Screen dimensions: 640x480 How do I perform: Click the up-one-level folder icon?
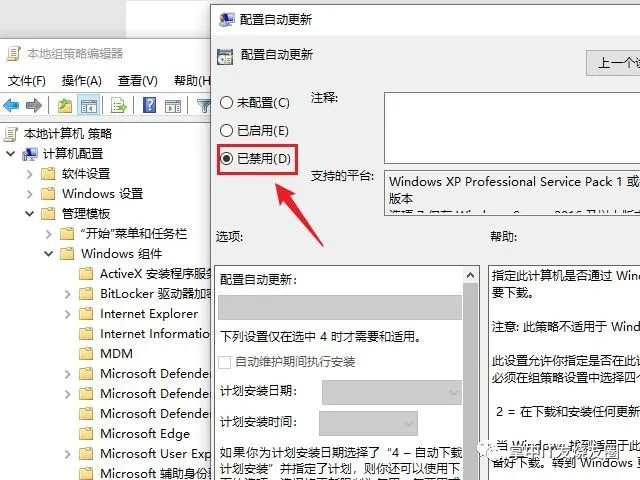pos(65,105)
